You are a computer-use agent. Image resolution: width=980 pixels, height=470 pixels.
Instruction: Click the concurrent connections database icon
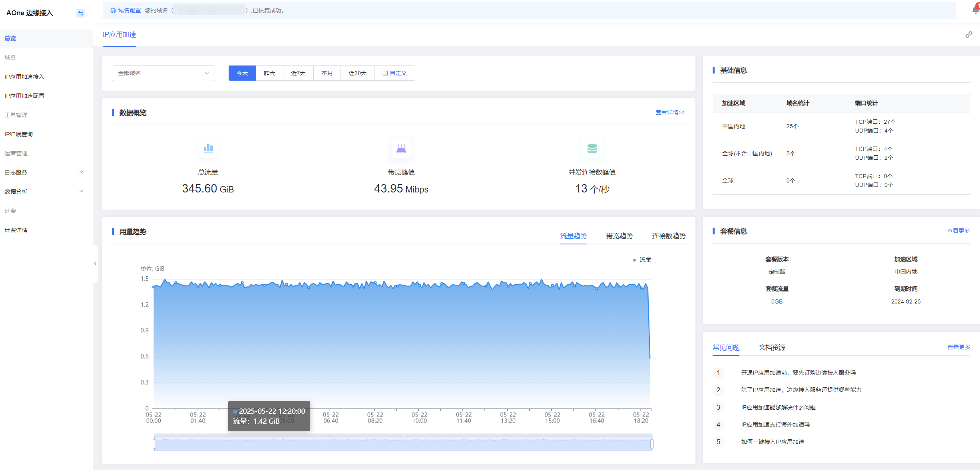[x=592, y=149]
